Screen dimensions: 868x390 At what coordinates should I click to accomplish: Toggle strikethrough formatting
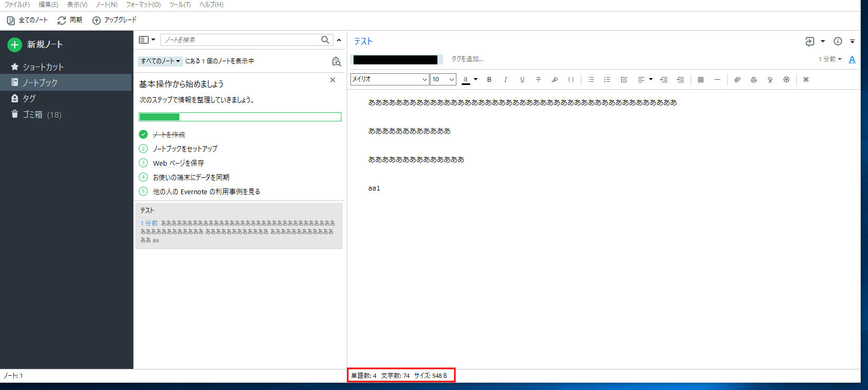point(538,80)
